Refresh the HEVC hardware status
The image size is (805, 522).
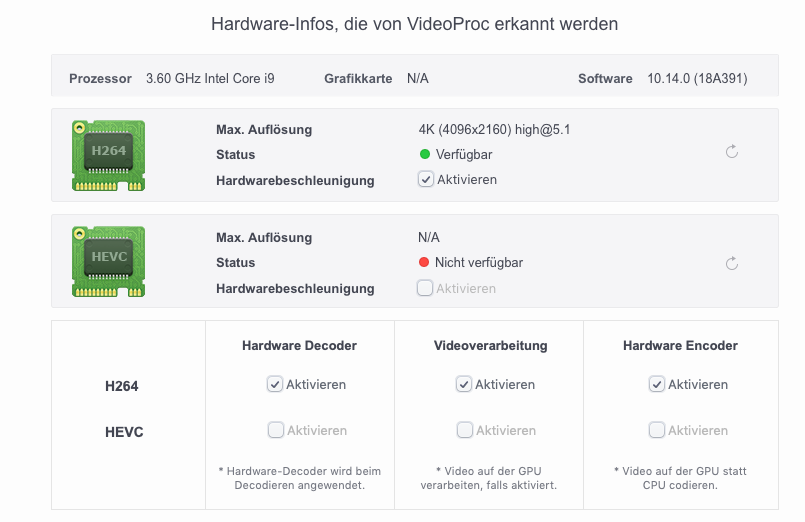(x=732, y=264)
